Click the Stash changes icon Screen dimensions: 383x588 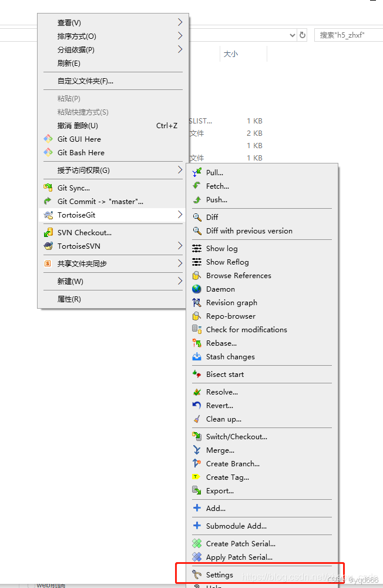[x=197, y=356]
